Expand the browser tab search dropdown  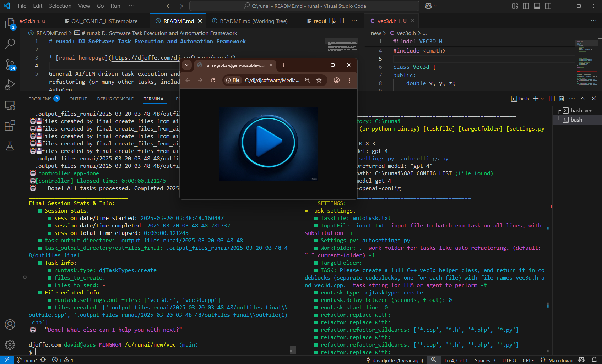187,65
